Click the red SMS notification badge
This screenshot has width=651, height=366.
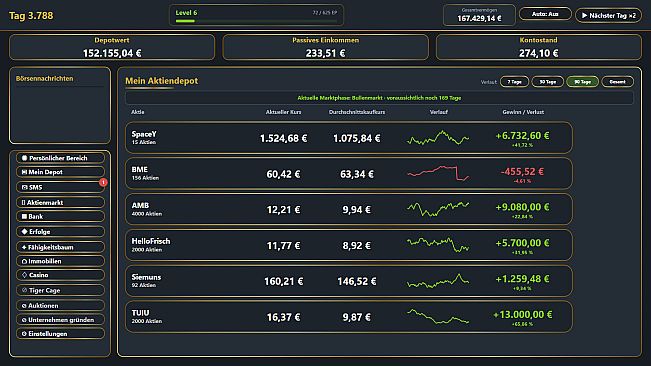[103, 182]
